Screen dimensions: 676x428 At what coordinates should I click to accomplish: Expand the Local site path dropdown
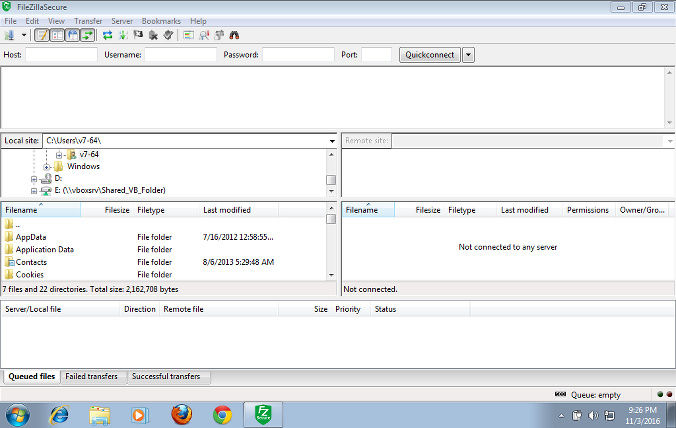[x=331, y=141]
